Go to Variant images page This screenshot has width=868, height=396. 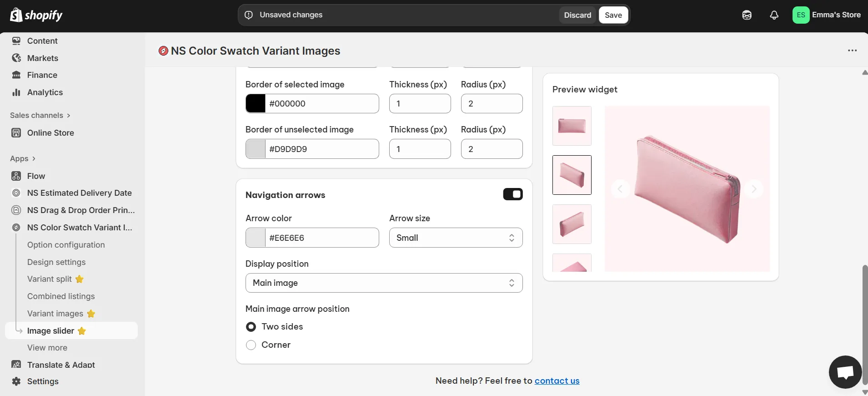click(x=55, y=314)
